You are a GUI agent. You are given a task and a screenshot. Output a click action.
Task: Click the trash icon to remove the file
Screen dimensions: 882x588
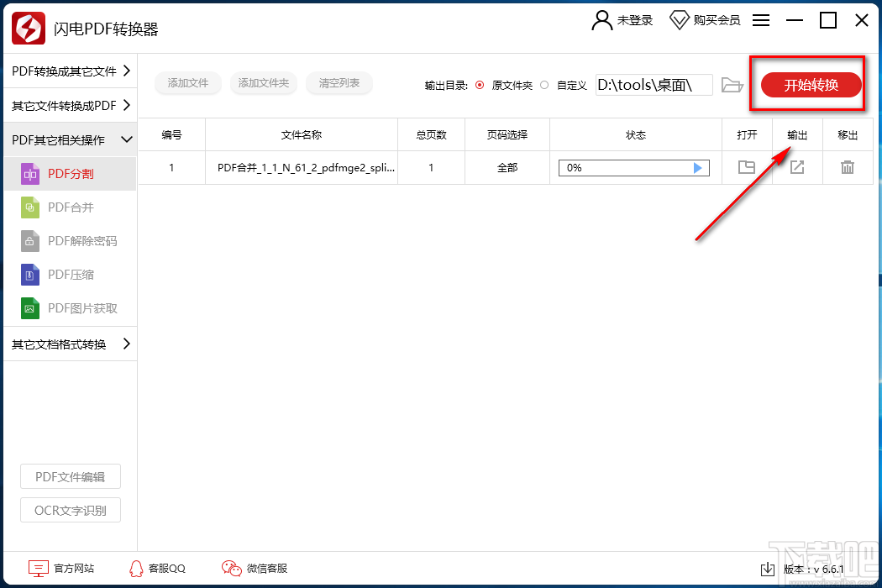point(848,167)
